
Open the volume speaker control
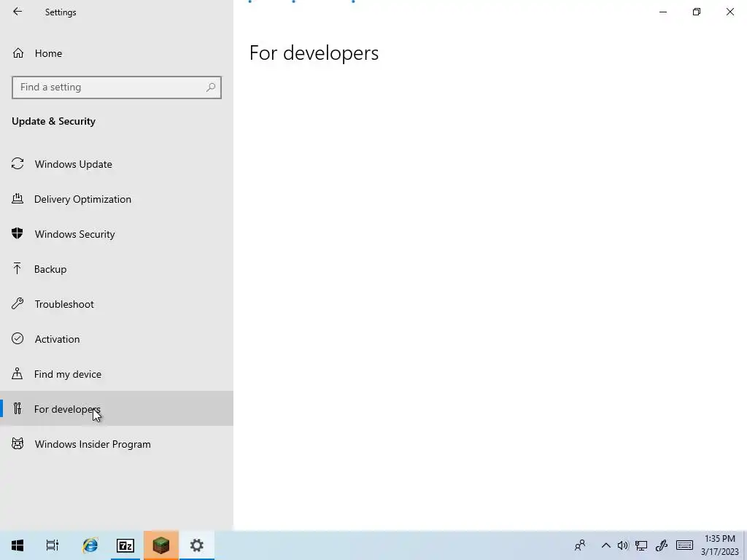coord(623,545)
